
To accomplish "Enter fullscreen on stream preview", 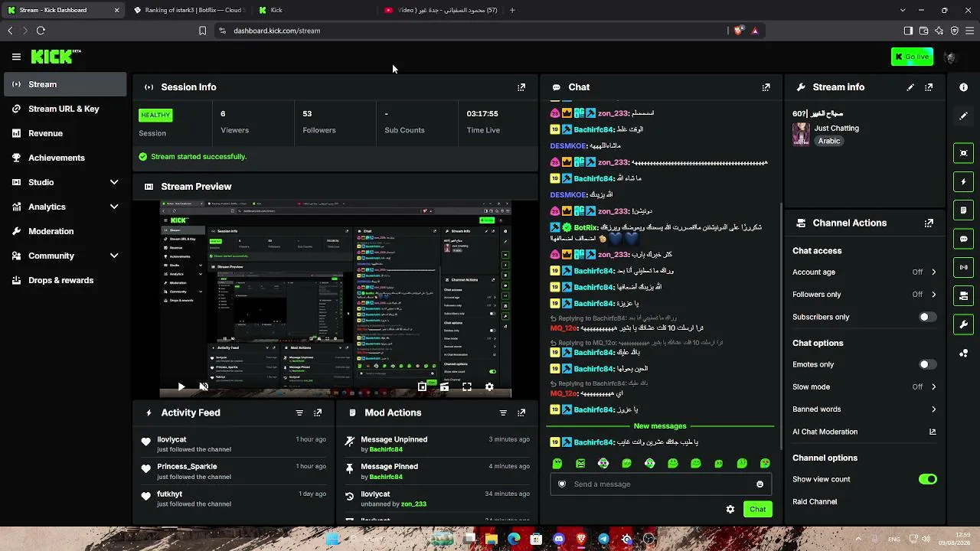I will pyautogui.click(x=467, y=387).
